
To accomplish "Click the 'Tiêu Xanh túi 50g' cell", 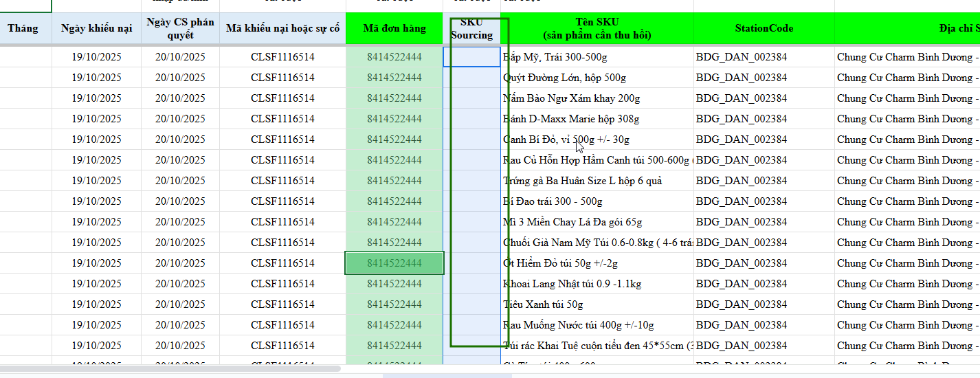I will 597,304.
